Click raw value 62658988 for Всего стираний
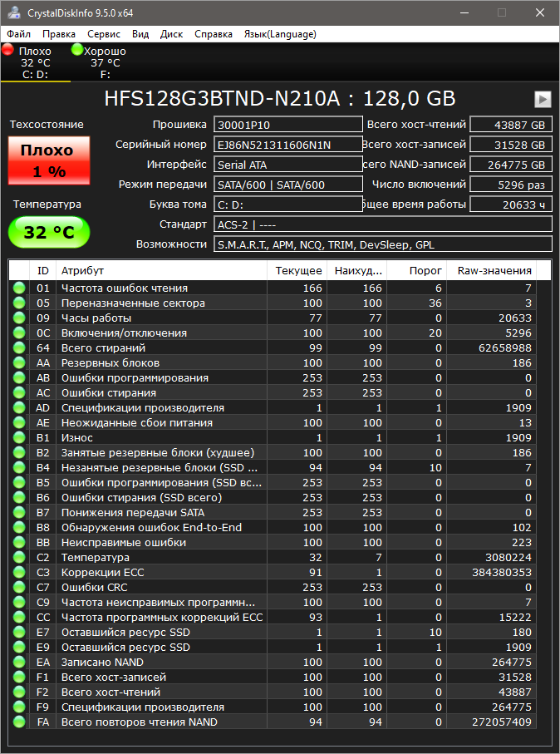 coord(504,347)
